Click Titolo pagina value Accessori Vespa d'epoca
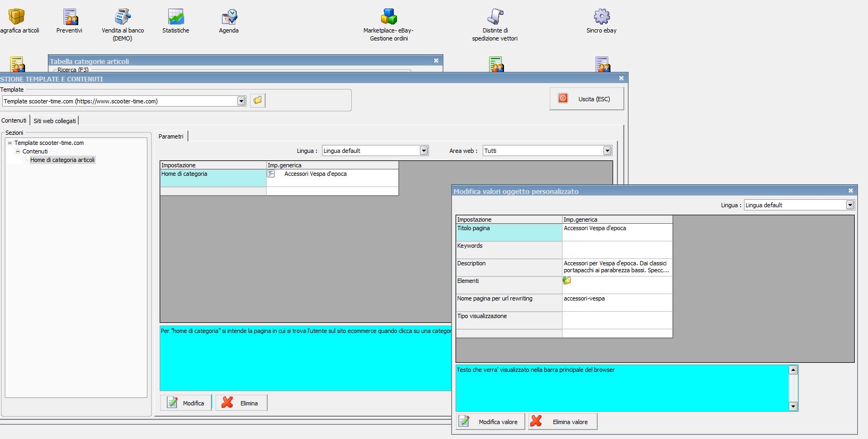Image resolution: width=868 pixels, height=439 pixels. click(617, 232)
